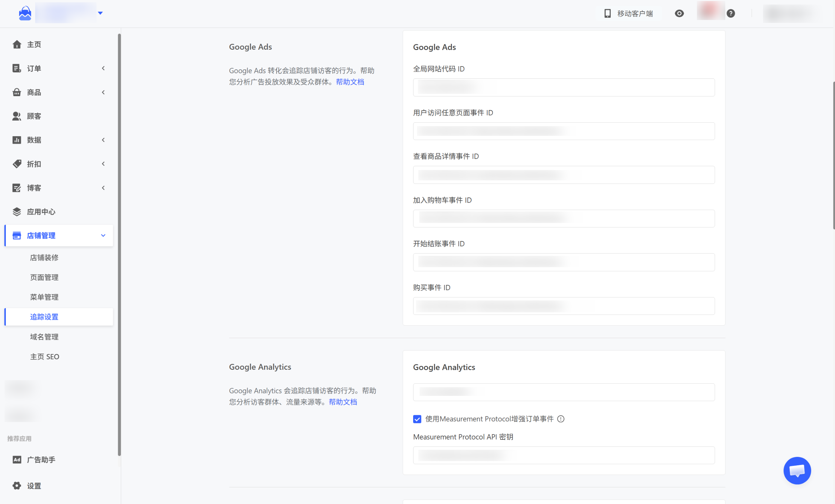This screenshot has width=835, height=504.
Task: Click the 数据 analytics chart icon
Action: (17, 140)
